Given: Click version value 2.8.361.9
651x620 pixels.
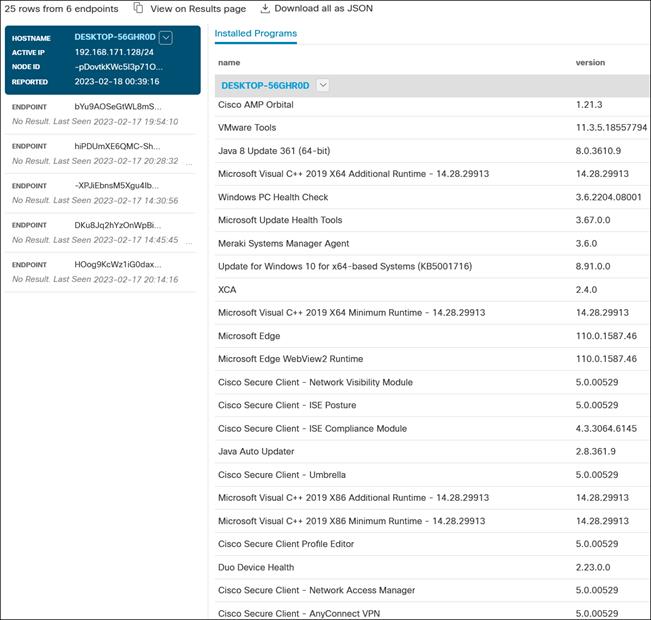Looking at the screenshot, I should pyautogui.click(x=595, y=451).
